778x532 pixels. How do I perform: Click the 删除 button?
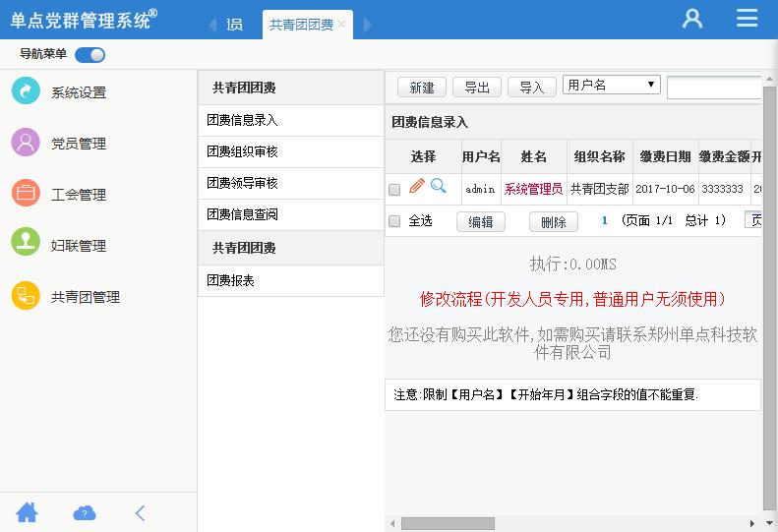(x=554, y=222)
